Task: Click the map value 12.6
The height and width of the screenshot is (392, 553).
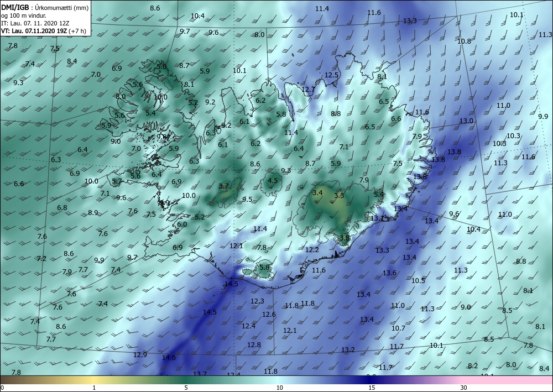Action: pos(269,315)
